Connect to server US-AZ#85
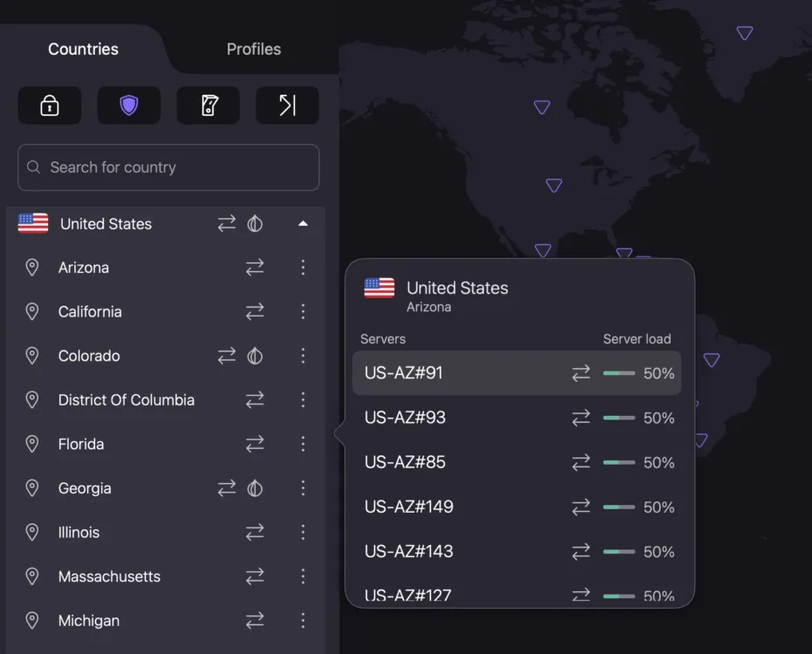The height and width of the screenshot is (654, 812). 516,462
